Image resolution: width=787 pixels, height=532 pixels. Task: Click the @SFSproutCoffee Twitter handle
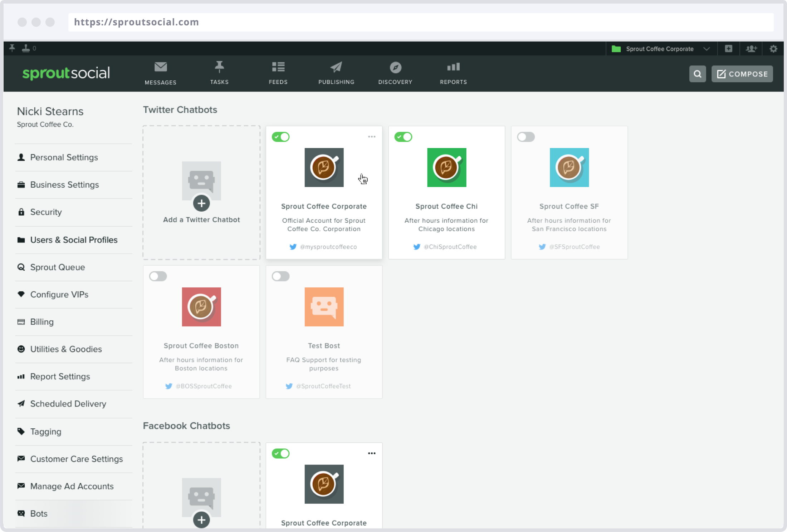pos(575,247)
